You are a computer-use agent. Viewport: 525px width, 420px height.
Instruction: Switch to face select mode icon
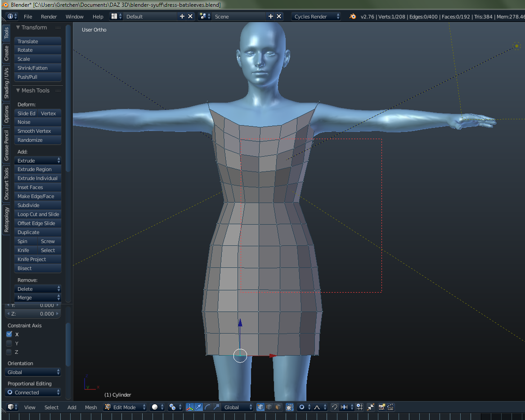tap(278, 407)
